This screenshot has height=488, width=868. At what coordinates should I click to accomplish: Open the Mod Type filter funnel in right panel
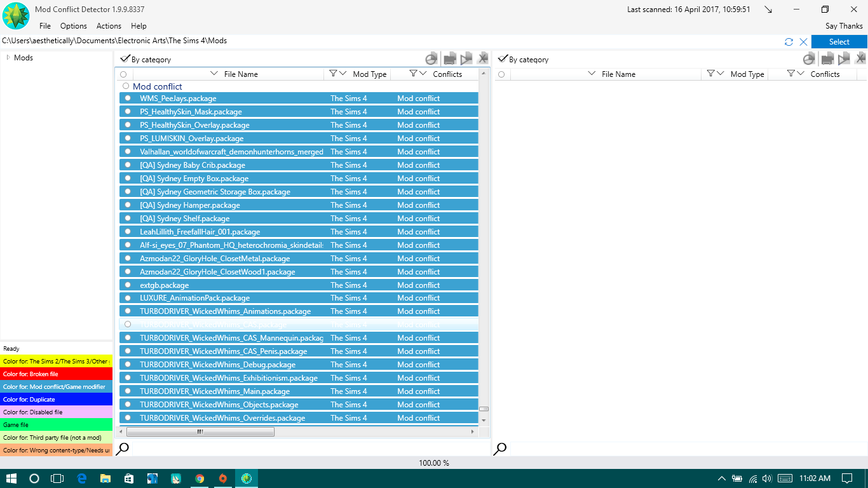(x=710, y=74)
